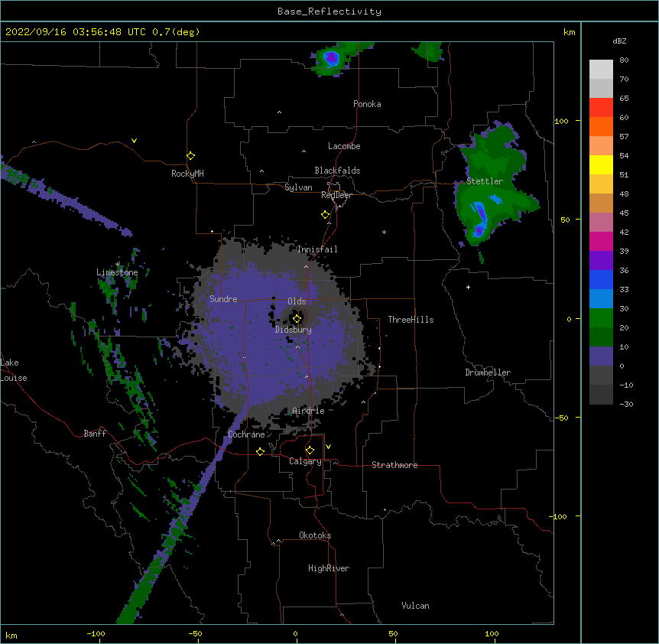Image resolution: width=659 pixels, height=644 pixels.
Task: Click the purple 39-36 dBZ legend band
Action: (601, 261)
